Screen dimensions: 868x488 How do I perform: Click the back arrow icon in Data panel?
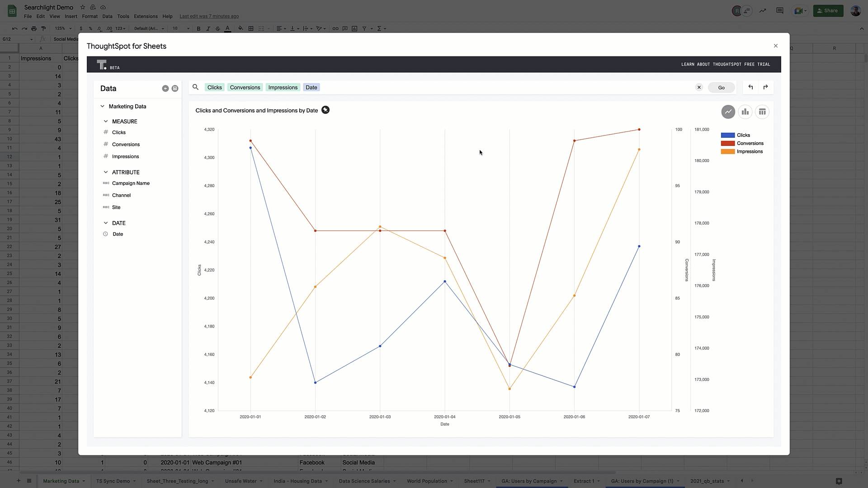coord(165,89)
